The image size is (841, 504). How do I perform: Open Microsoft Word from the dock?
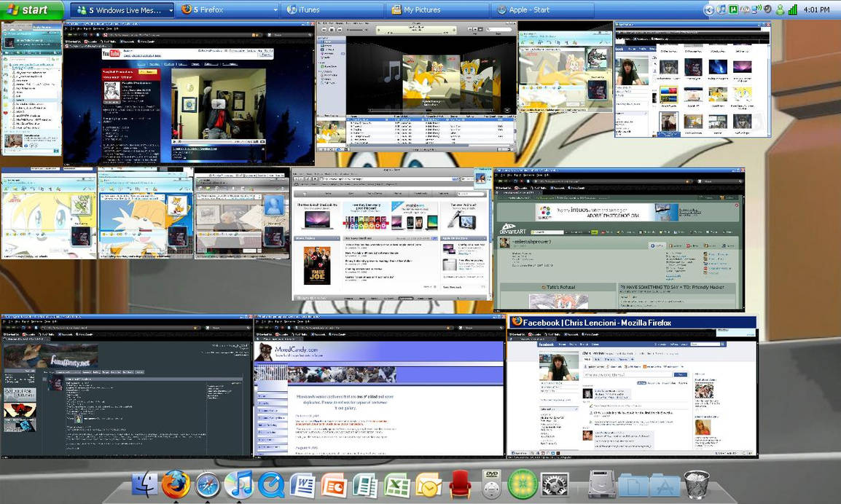tap(302, 484)
